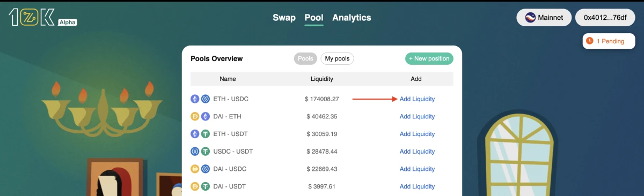Open the Pool tab
The width and height of the screenshot is (644, 196).
(314, 18)
